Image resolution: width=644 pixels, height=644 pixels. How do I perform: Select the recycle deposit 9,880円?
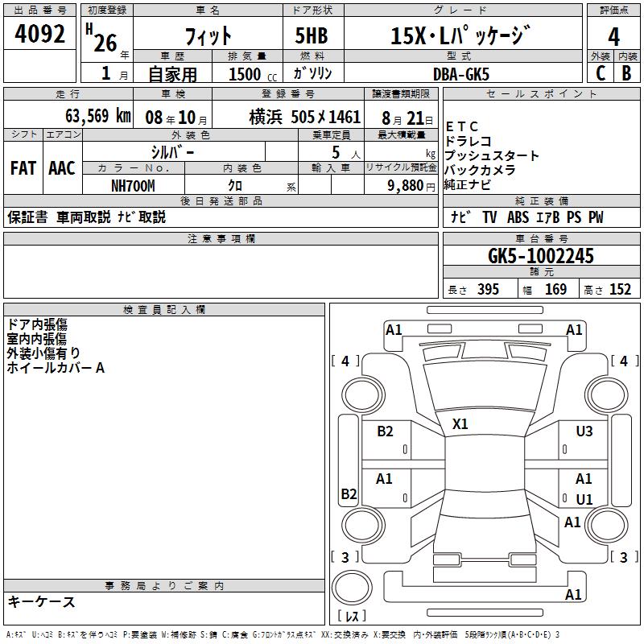point(411,186)
